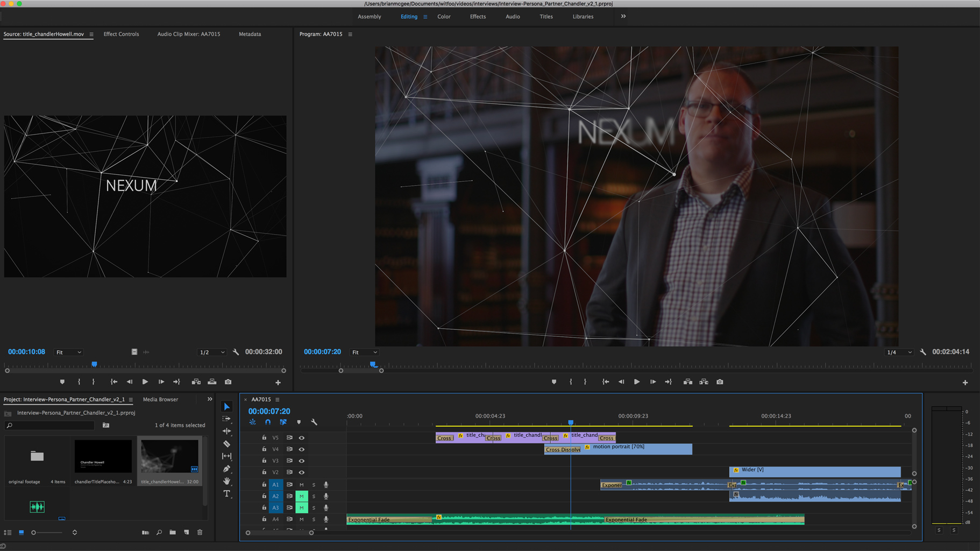Delete selected project item trash icon

point(200,533)
